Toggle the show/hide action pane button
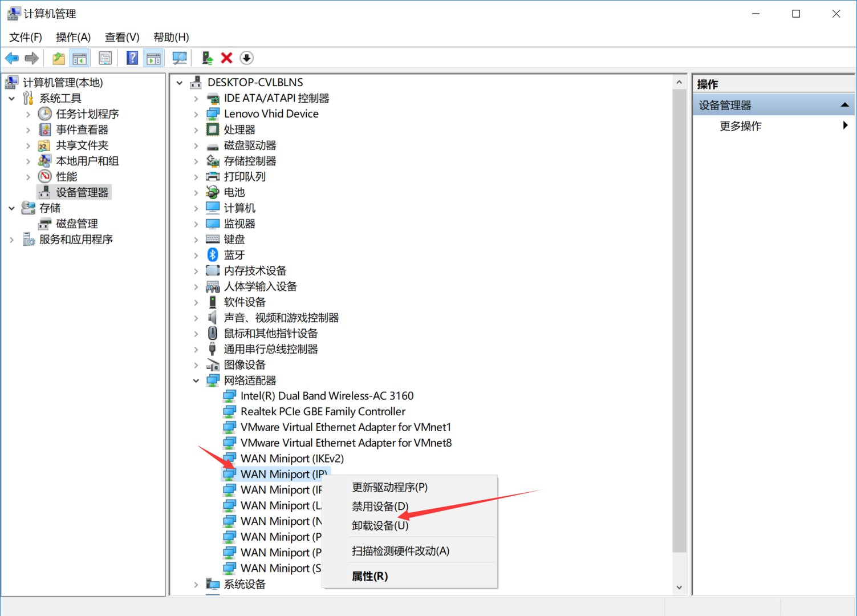857x616 pixels. point(153,58)
